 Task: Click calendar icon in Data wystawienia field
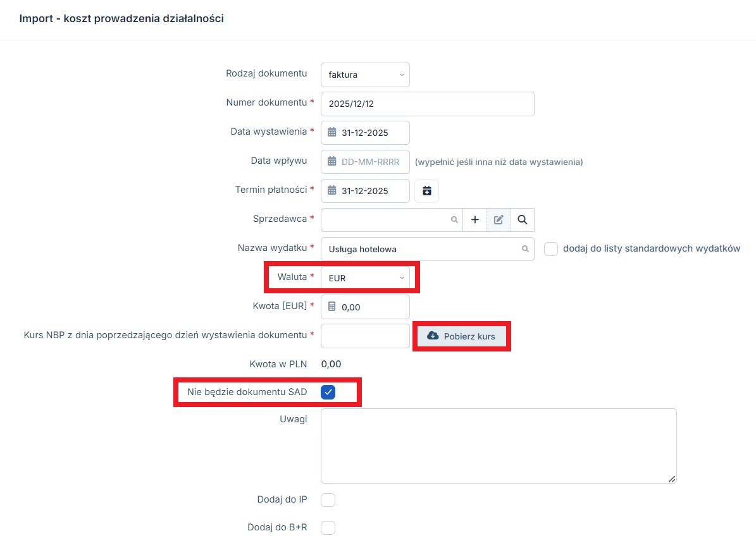[332, 133]
